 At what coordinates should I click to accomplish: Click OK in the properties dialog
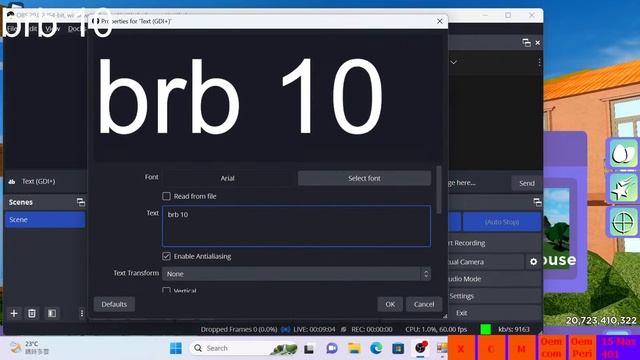[x=390, y=304]
